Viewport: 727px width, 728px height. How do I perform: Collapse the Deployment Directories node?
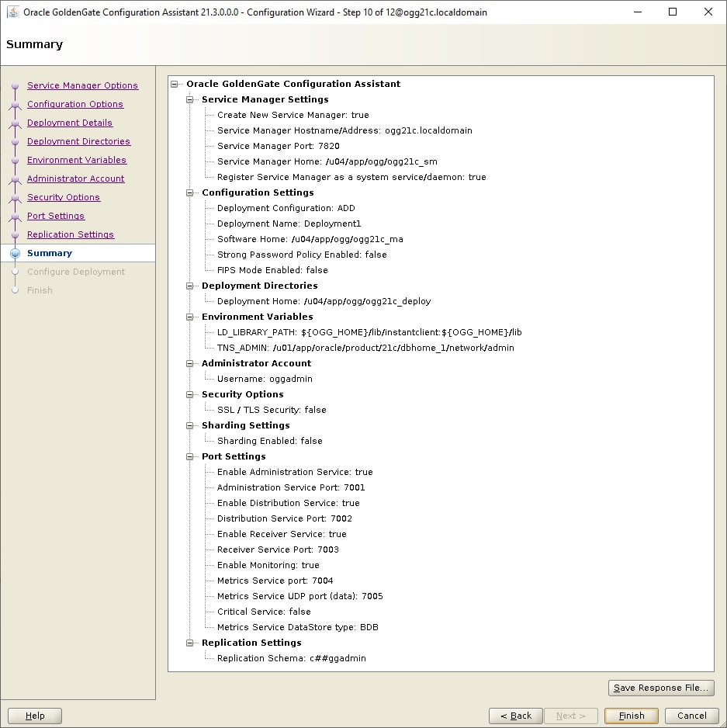pos(189,286)
